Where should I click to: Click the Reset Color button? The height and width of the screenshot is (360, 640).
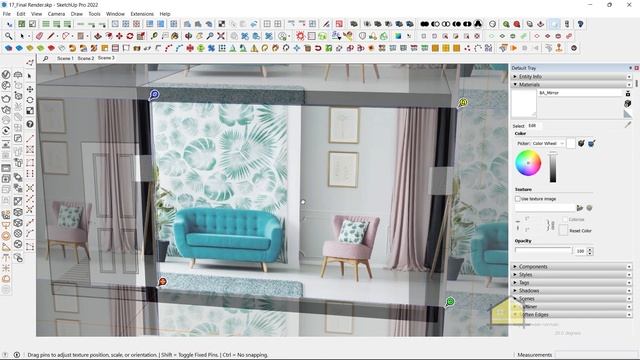click(x=580, y=231)
